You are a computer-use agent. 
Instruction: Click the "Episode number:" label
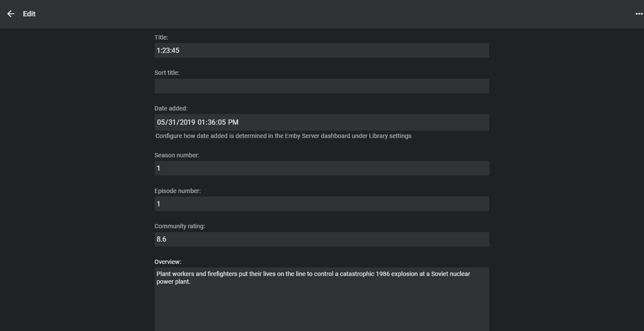[178, 191]
